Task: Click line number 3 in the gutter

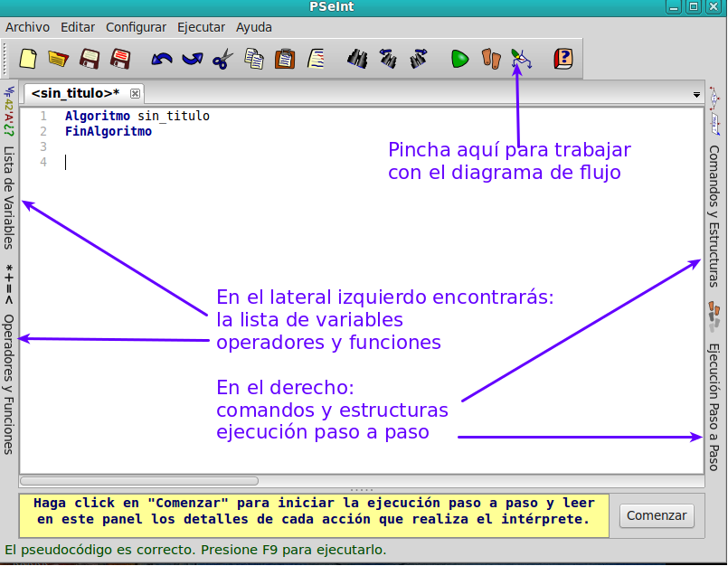Action: pyautogui.click(x=43, y=146)
